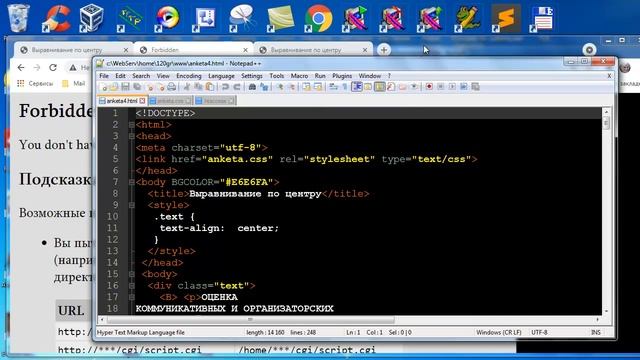The image size is (640, 360).
Task: Click the Undo arrow toolbar icon
Action: coord(225,87)
